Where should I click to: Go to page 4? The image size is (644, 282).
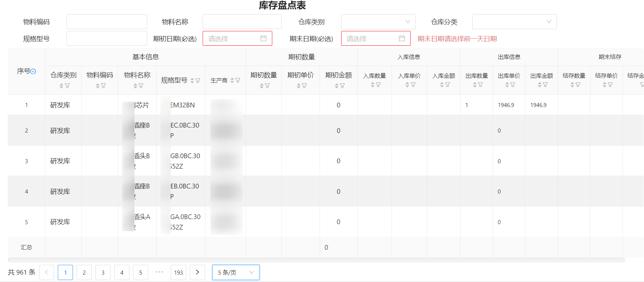122,272
